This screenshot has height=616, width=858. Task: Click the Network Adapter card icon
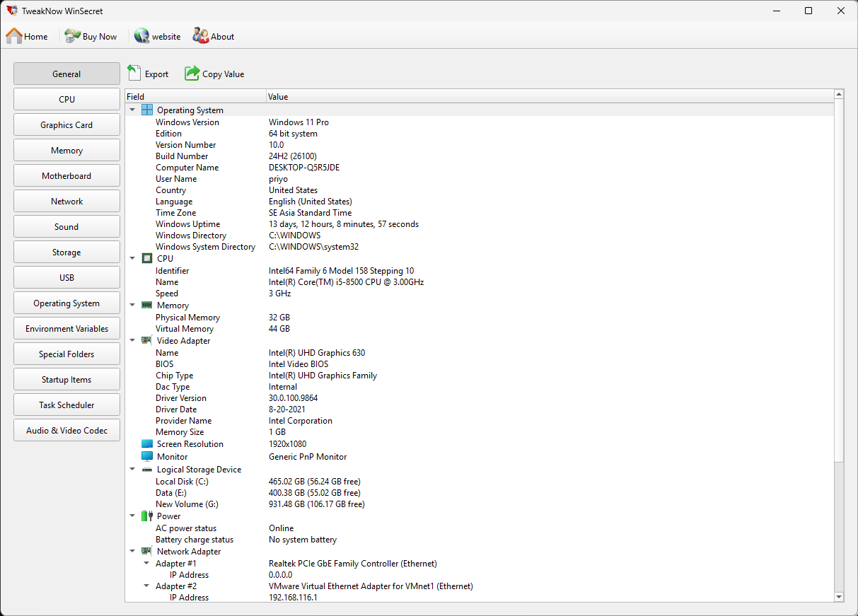147,551
